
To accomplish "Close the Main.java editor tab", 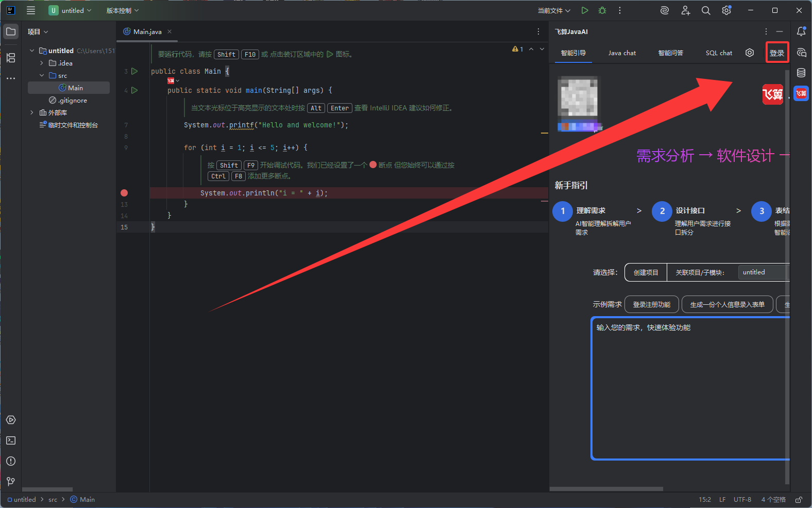I will tap(170, 31).
